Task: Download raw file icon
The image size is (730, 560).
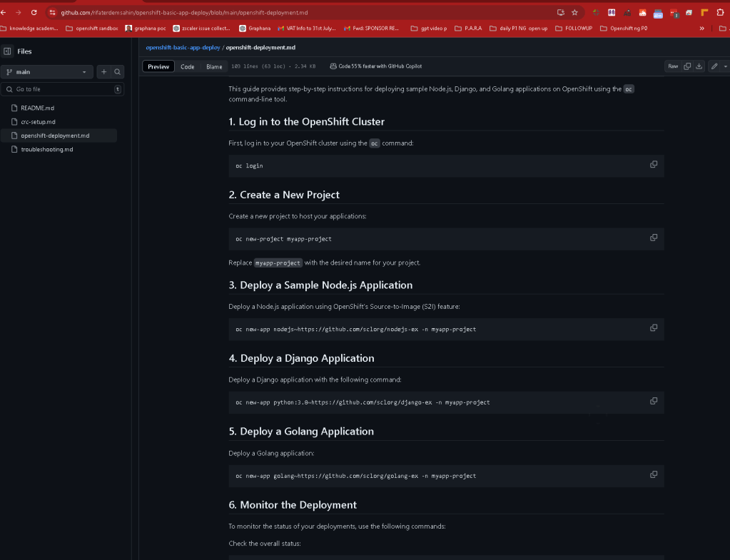Action: pyautogui.click(x=699, y=66)
